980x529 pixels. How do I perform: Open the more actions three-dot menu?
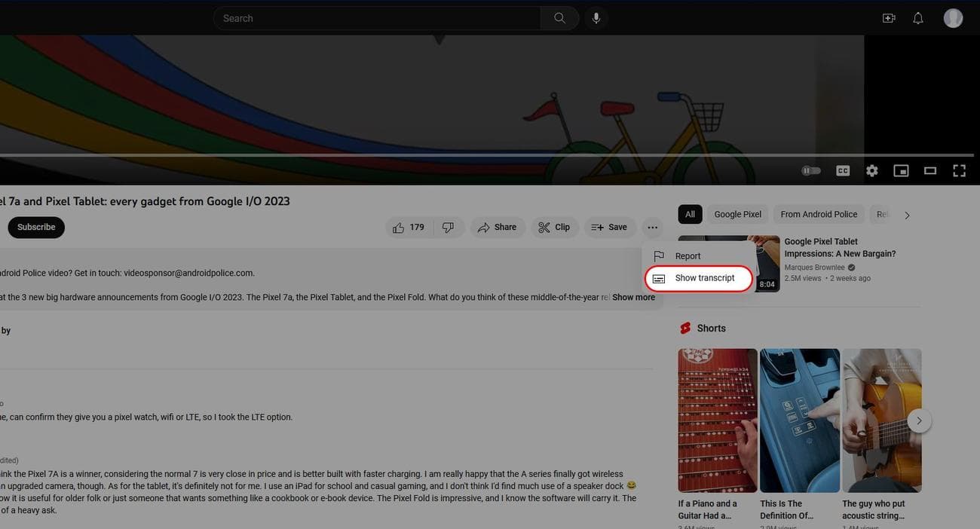coord(652,228)
